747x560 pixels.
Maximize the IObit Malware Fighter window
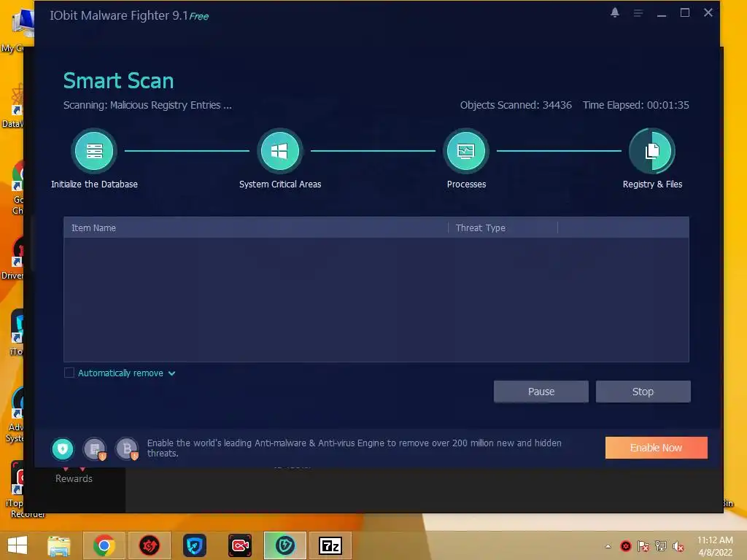tap(684, 13)
